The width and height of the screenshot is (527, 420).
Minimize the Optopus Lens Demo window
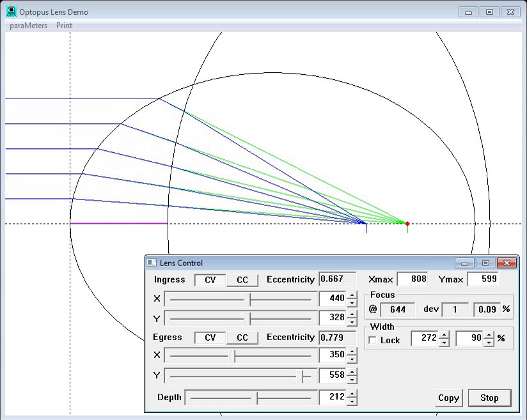click(x=468, y=12)
